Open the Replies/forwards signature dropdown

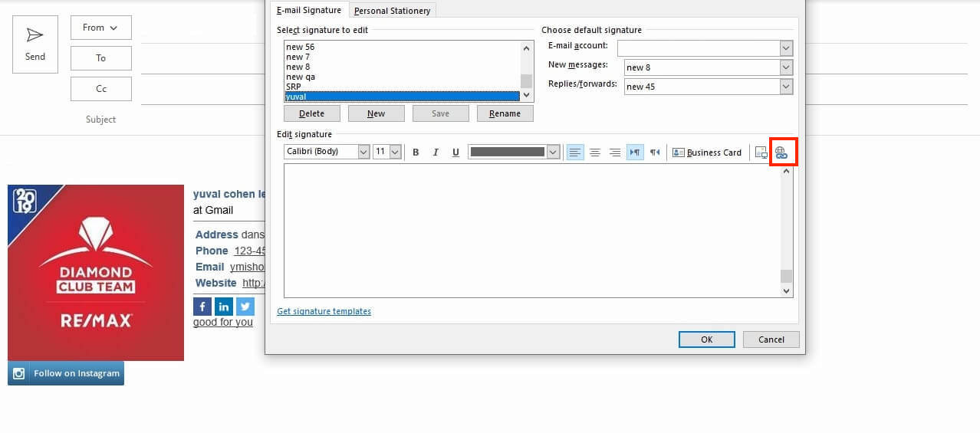click(x=786, y=87)
